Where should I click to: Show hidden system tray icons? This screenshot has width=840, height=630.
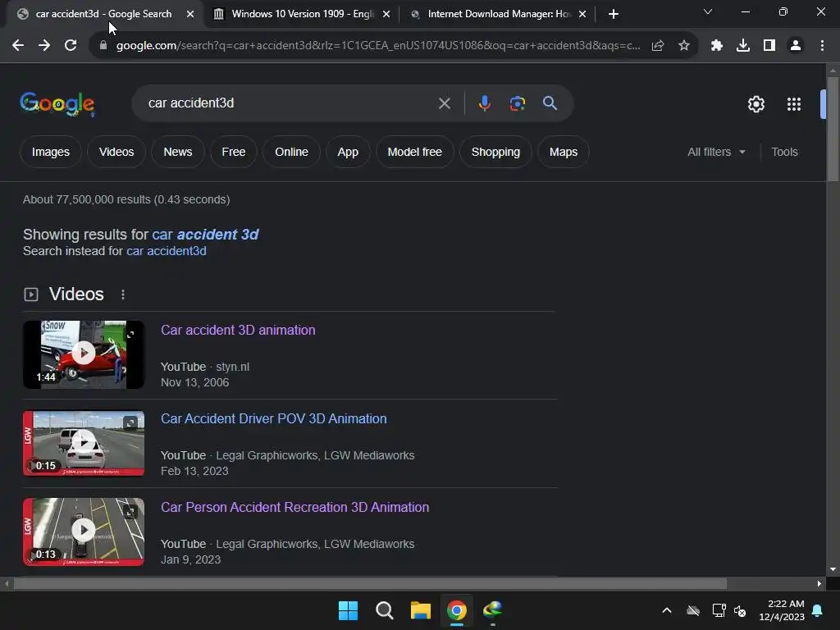(x=666, y=610)
